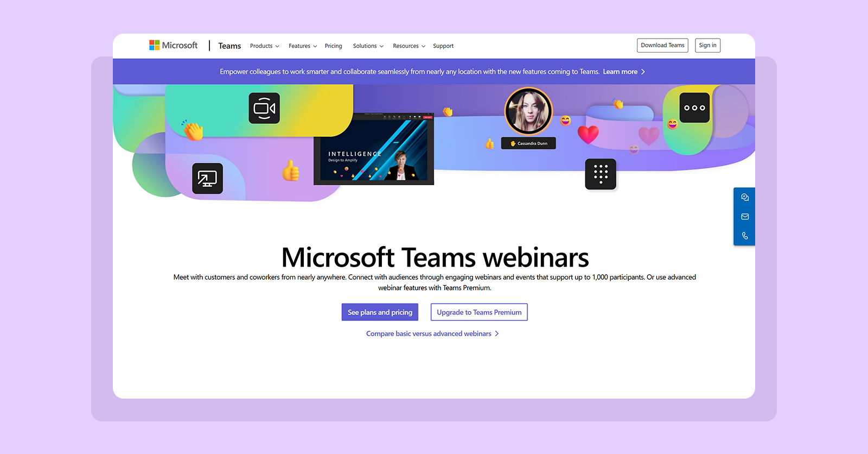Click the dial pad icon tile
868x454 pixels.
(601, 174)
